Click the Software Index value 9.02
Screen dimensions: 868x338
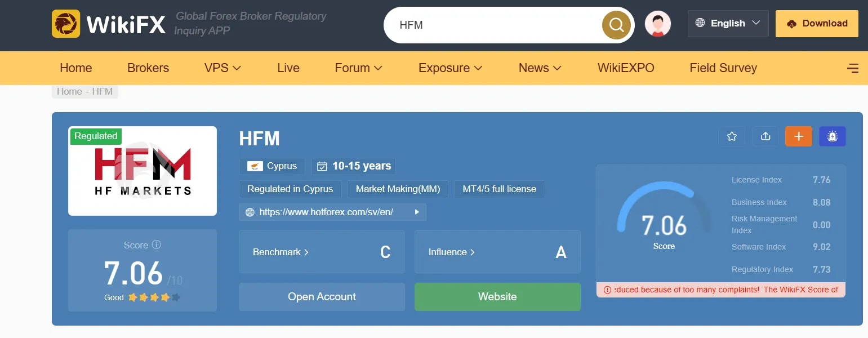click(821, 247)
